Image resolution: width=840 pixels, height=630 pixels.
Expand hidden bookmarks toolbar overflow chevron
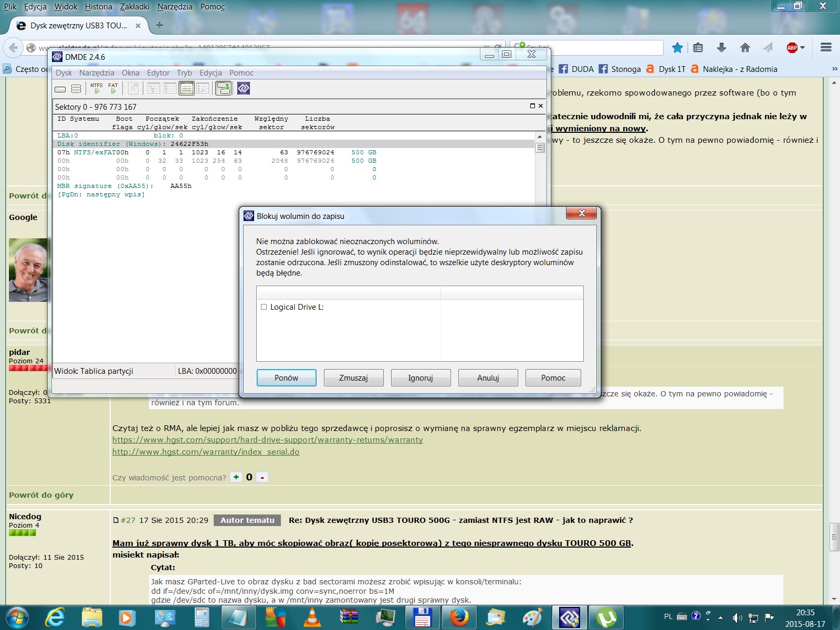(834, 69)
